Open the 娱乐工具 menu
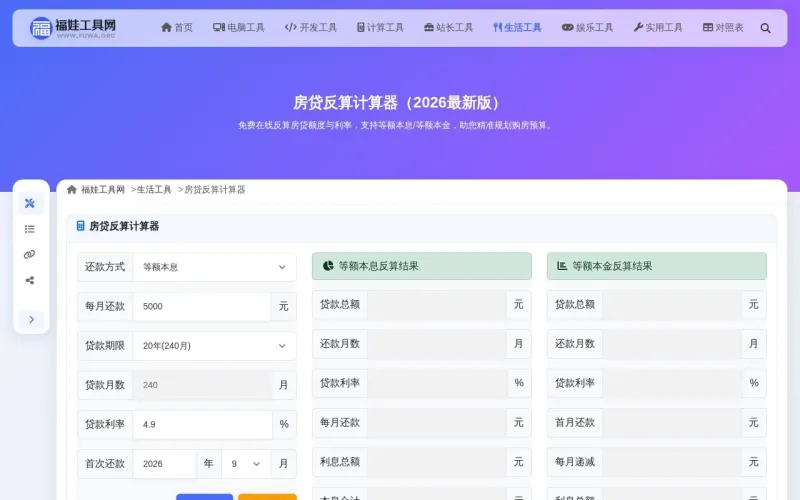800x500 pixels. pyautogui.click(x=587, y=28)
